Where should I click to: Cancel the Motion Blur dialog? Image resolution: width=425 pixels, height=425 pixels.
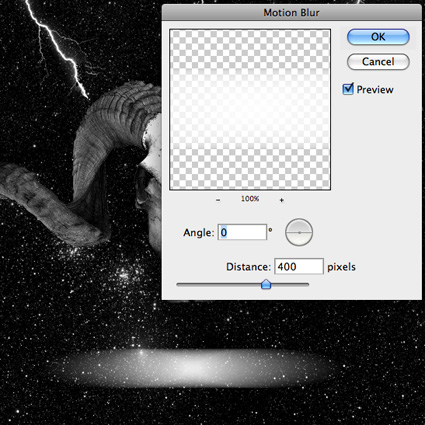378,62
